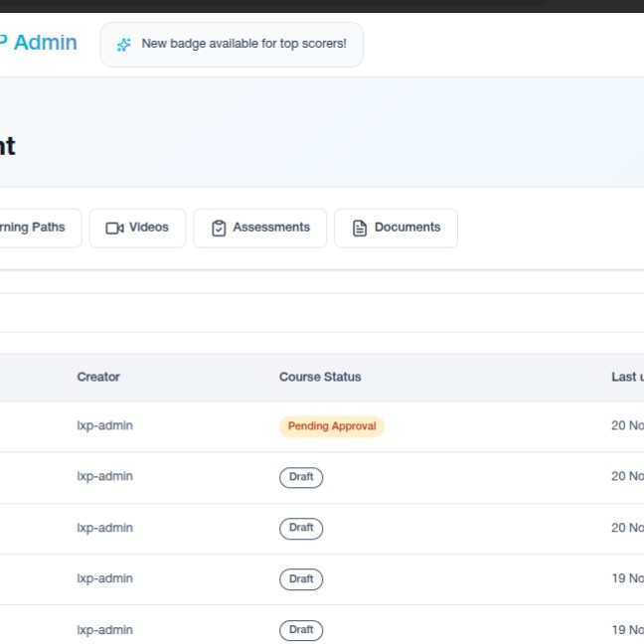Click the Draft badge in the second row
This screenshot has height=644, width=644.
pyautogui.click(x=301, y=477)
